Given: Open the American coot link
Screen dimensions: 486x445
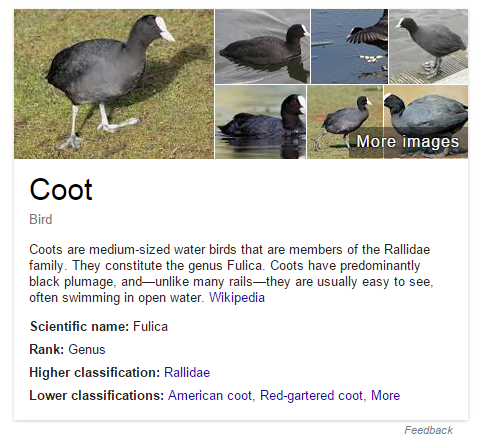Looking at the screenshot, I should tap(210, 395).
